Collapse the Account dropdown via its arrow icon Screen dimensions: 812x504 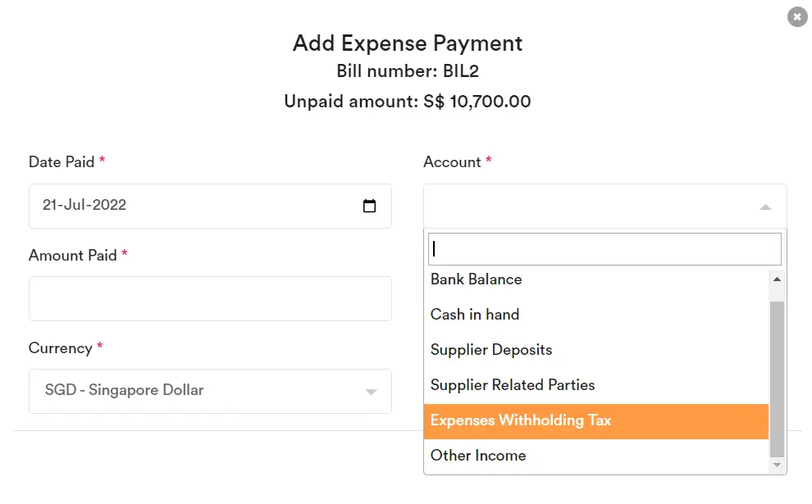[x=764, y=206]
